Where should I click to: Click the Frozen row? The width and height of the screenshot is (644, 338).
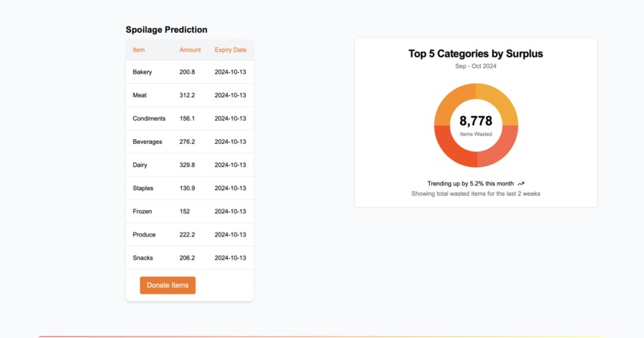pos(189,211)
